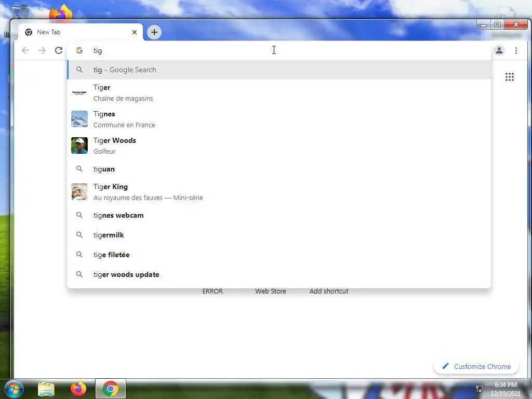This screenshot has height=399, width=532.
Task: Click the magnifier icon beside 'tignes webcam'
Action: (79, 215)
